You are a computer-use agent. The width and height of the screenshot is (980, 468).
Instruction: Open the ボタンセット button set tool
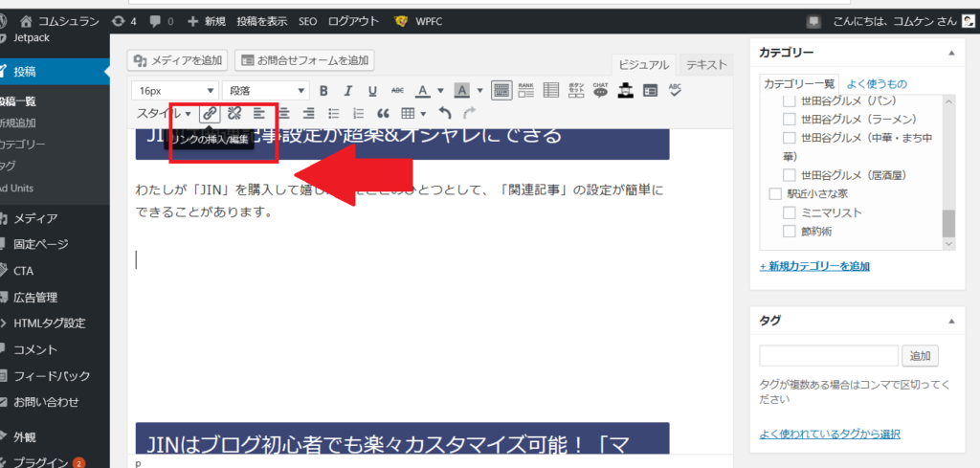(575, 91)
